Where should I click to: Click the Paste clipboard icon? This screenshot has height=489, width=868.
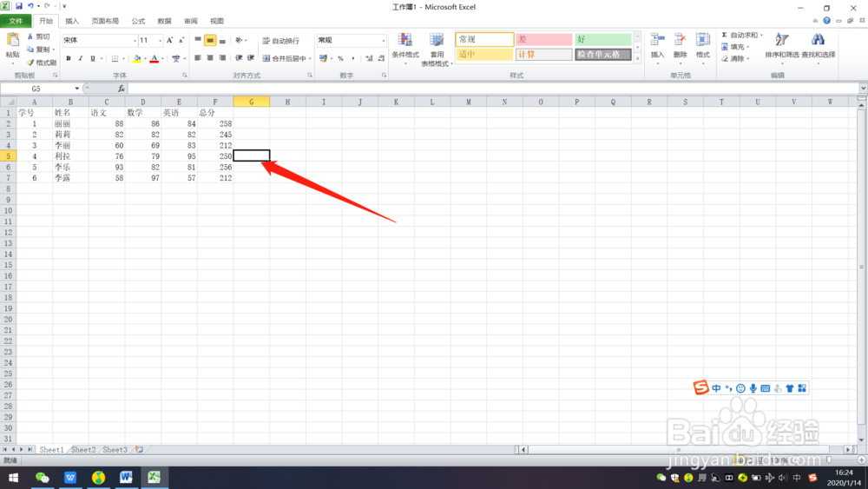point(12,41)
